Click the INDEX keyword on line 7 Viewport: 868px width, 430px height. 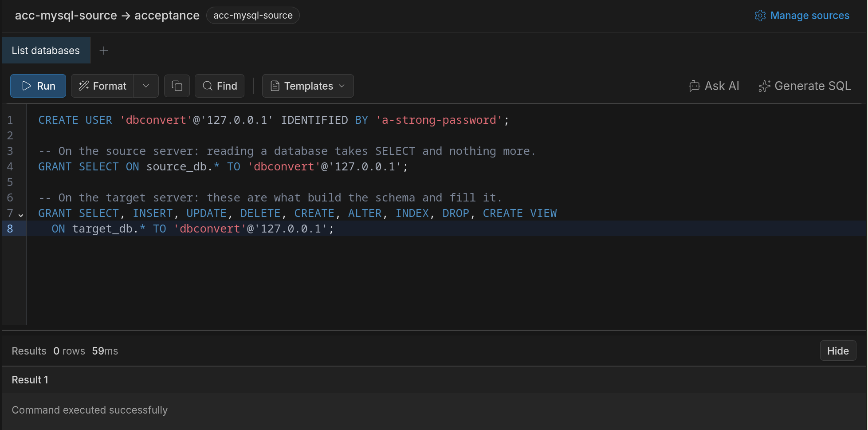pos(412,213)
